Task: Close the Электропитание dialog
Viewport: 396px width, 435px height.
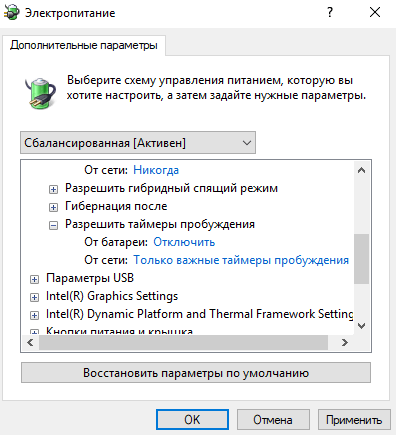Action: pyautogui.click(x=375, y=13)
